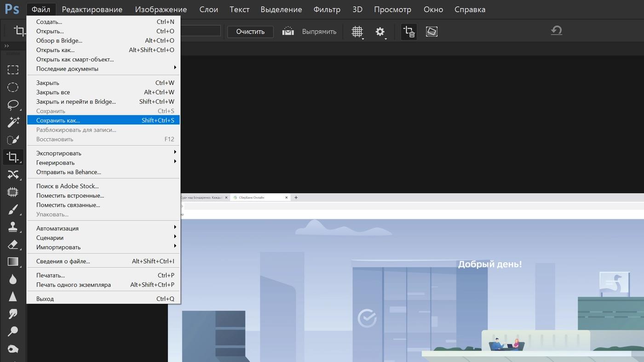Choose Закрыть и перейти в Bridge...

103,102
